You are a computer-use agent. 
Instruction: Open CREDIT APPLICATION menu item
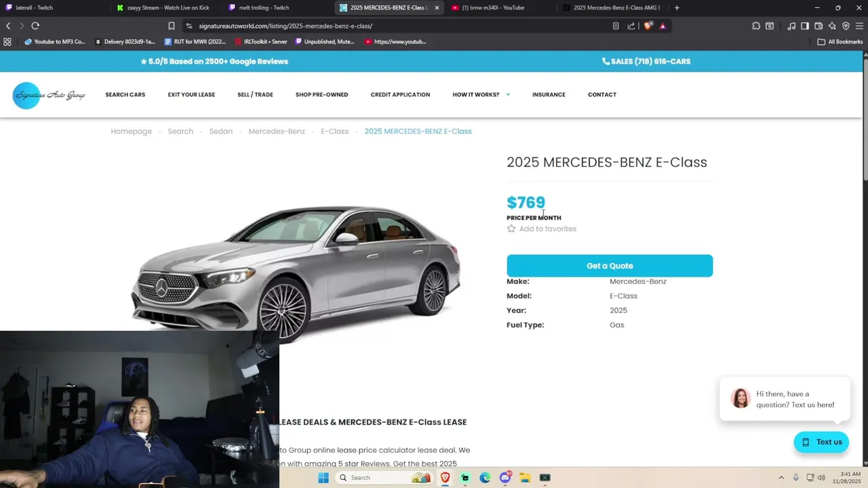(400, 95)
